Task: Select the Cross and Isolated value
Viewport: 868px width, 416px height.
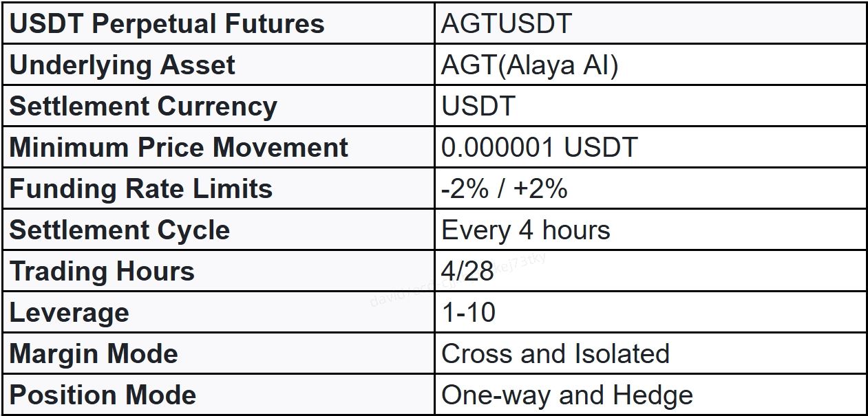Action: pos(555,354)
